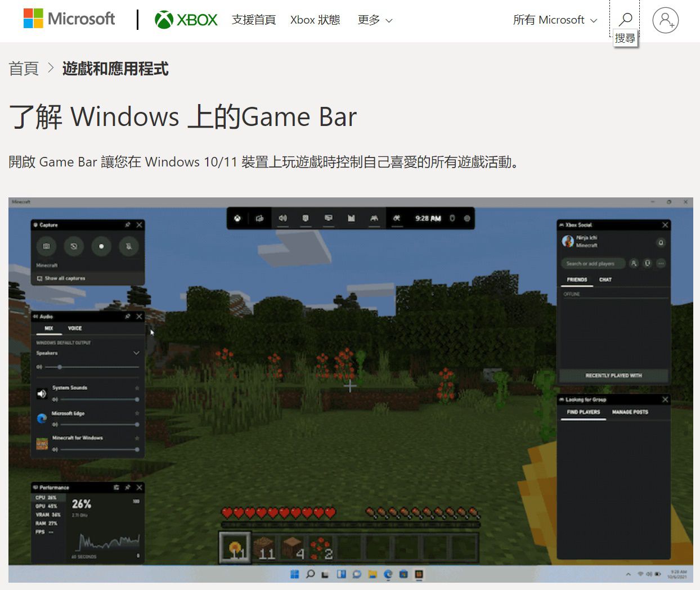Pin the Capture widget
The height and width of the screenshot is (590, 700).
[x=128, y=225]
